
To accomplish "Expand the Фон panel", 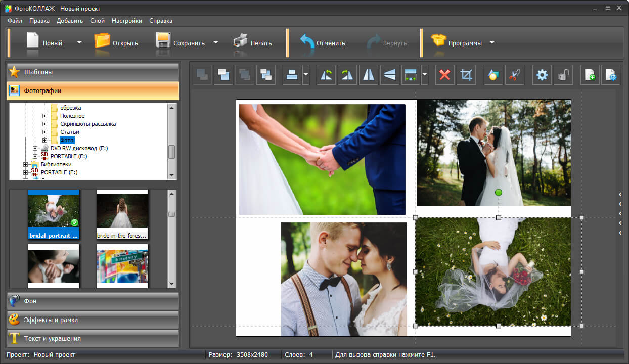I will click(93, 301).
